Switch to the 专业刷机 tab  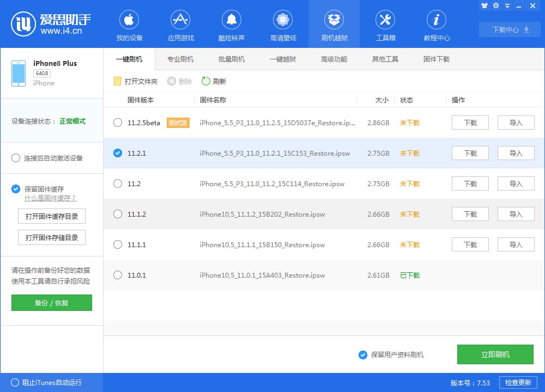coord(179,58)
